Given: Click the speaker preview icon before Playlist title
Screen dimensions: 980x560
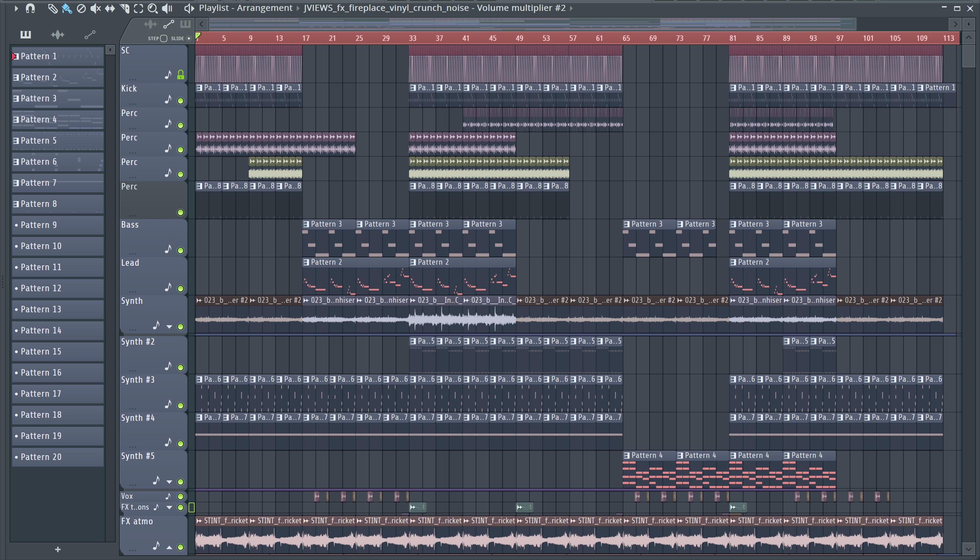Looking at the screenshot, I should pyautogui.click(x=189, y=8).
